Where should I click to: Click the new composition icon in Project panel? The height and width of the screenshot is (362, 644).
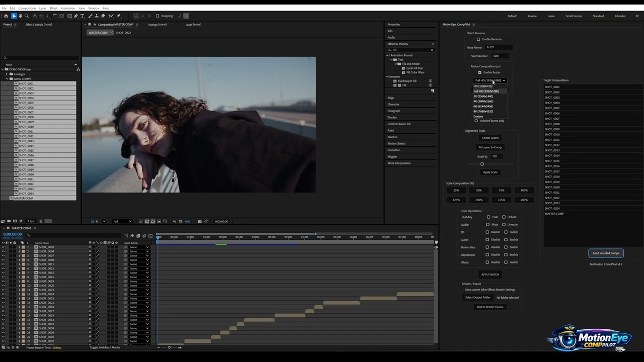tap(15, 221)
